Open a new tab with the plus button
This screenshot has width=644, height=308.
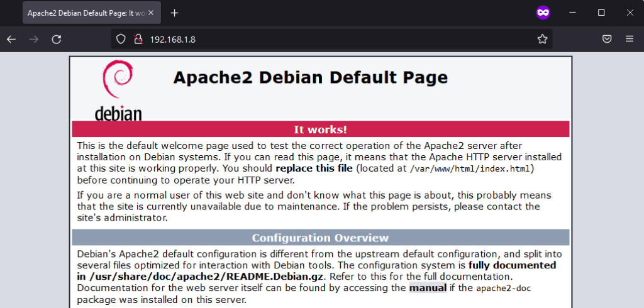(x=175, y=13)
